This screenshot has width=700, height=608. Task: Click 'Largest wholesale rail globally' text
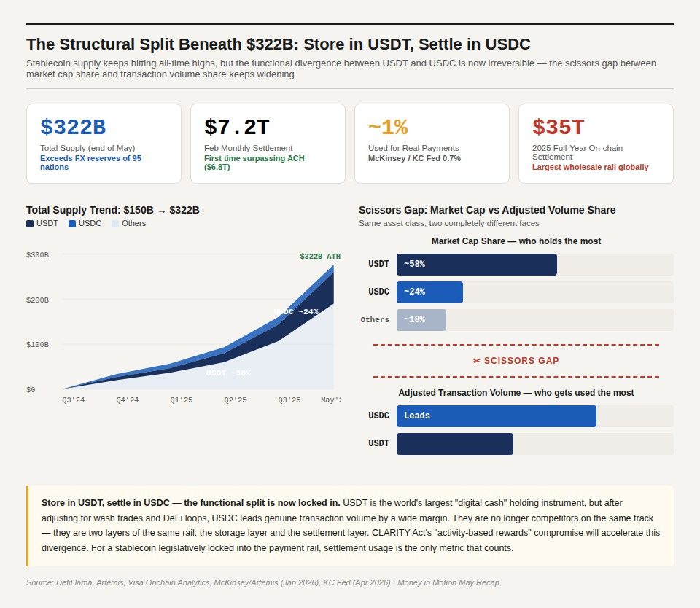click(x=590, y=168)
